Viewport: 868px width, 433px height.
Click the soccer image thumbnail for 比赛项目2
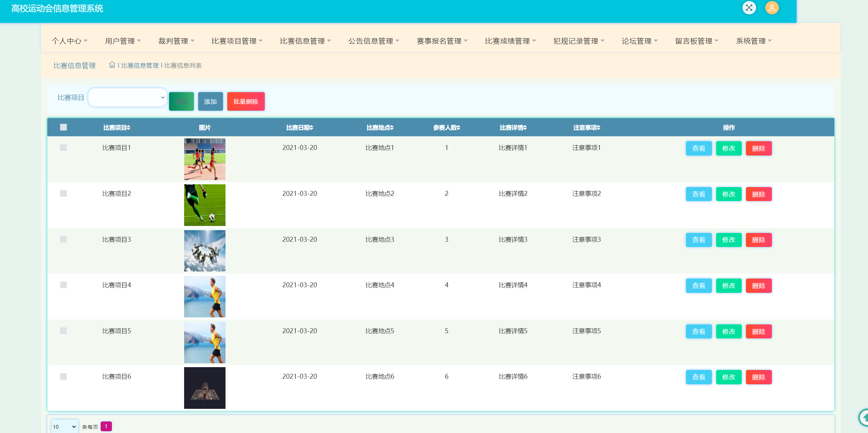pos(204,205)
